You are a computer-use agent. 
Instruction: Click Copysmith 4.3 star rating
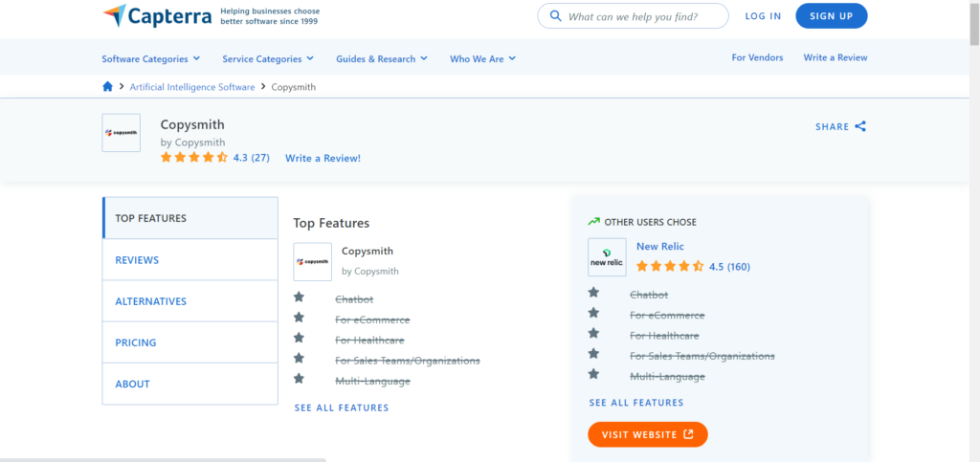point(194,157)
